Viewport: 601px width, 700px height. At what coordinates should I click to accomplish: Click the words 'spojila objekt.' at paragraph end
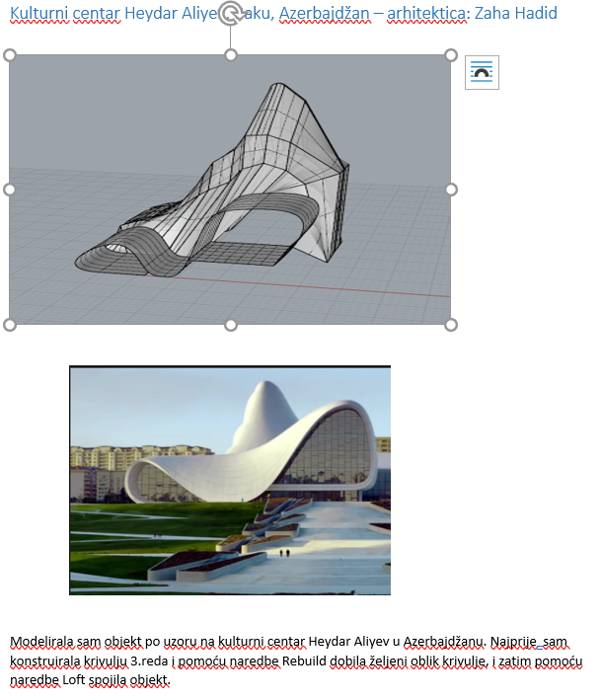(129, 680)
